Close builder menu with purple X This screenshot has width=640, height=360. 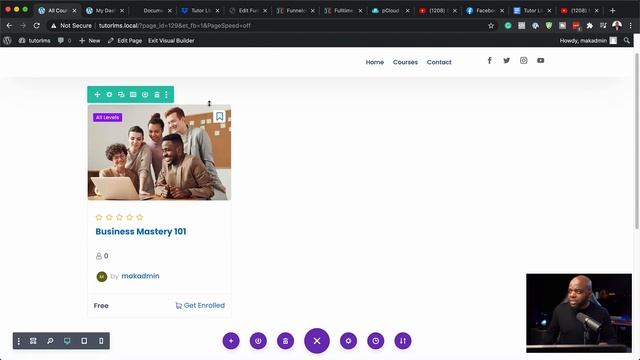coord(317,340)
